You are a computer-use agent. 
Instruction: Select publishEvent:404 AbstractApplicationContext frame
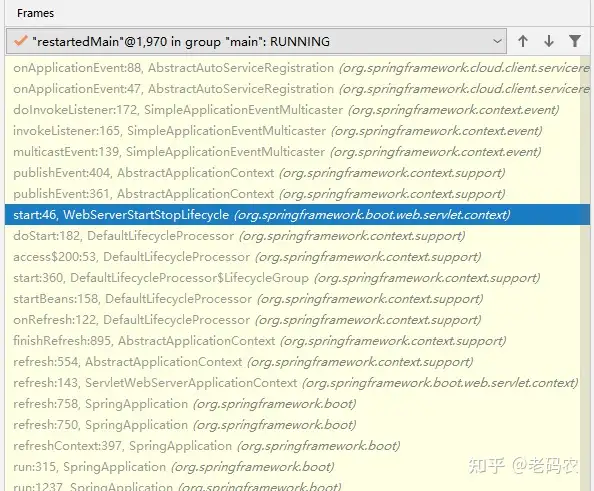(292, 173)
